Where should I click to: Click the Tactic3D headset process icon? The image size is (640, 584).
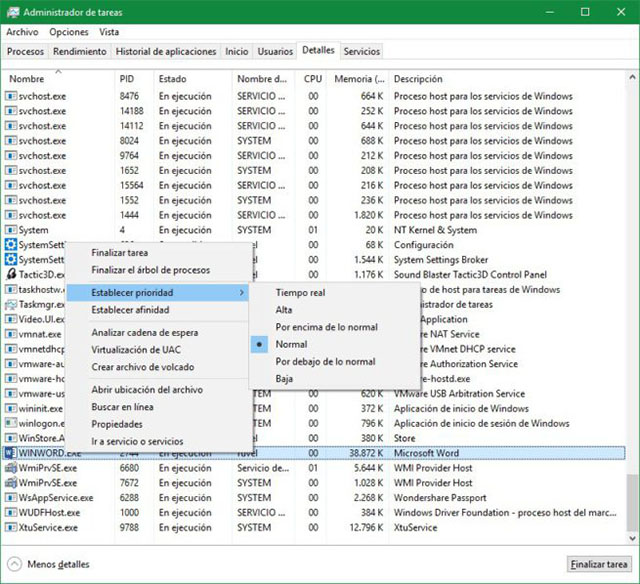(x=11, y=274)
